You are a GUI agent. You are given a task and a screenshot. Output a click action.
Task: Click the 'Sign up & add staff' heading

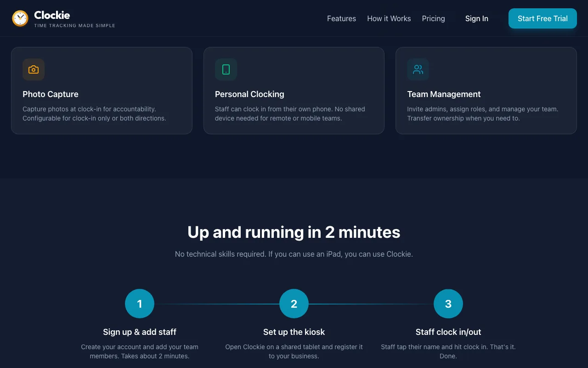click(x=140, y=332)
